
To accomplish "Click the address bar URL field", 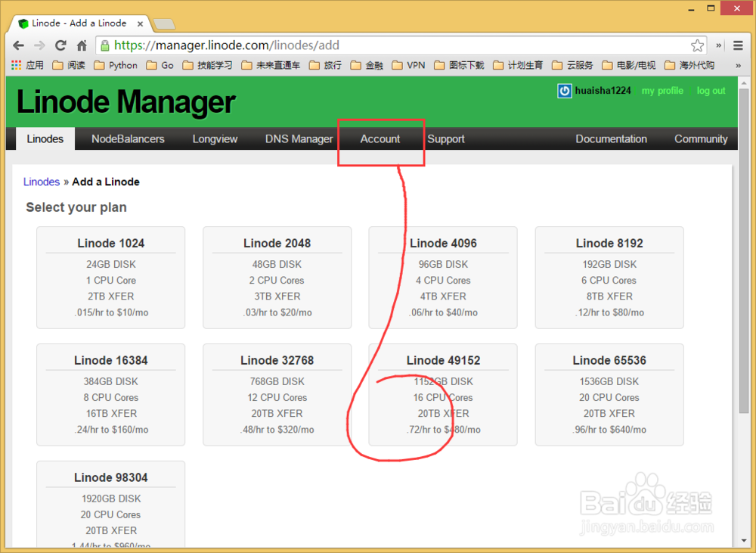I will point(400,45).
